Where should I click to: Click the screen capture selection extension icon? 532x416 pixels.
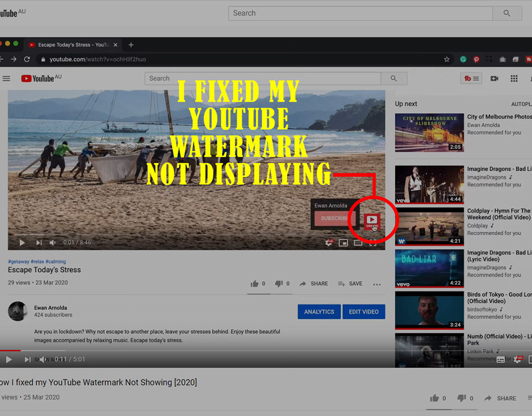click(x=489, y=60)
